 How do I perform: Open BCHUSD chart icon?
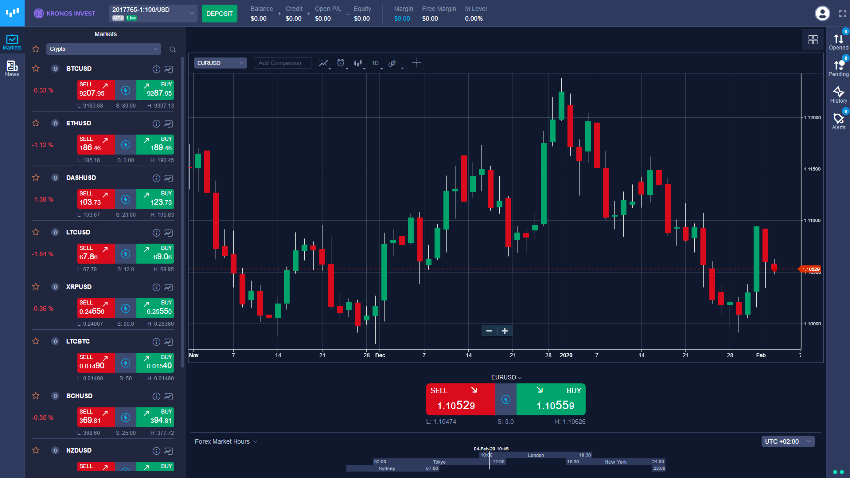[169, 396]
